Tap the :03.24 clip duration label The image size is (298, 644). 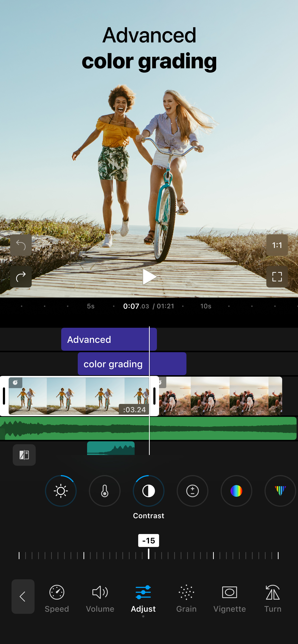coord(134,409)
